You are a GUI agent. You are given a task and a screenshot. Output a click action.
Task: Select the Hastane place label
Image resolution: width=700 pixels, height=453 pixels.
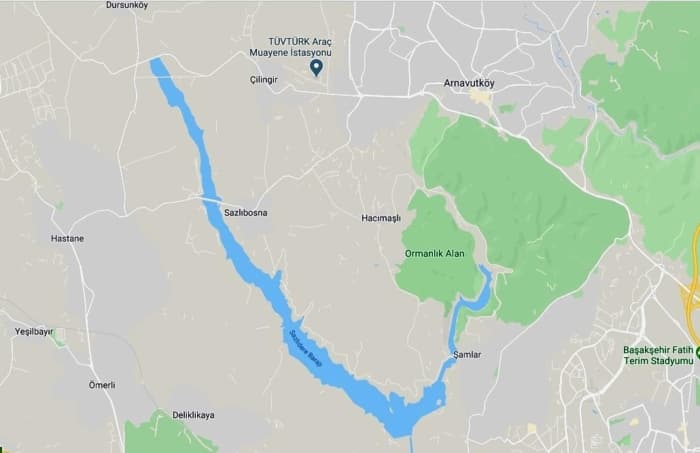click(x=67, y=239)
